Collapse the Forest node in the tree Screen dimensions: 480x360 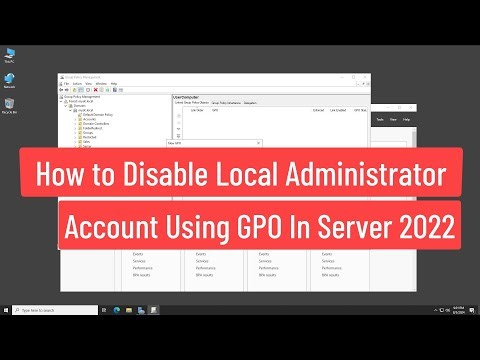click(x=62, y=101)
